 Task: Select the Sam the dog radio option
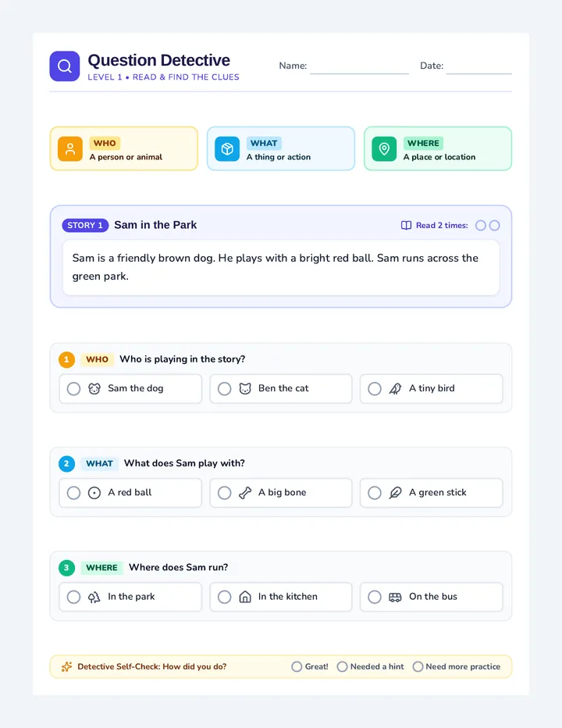[74, 389]
